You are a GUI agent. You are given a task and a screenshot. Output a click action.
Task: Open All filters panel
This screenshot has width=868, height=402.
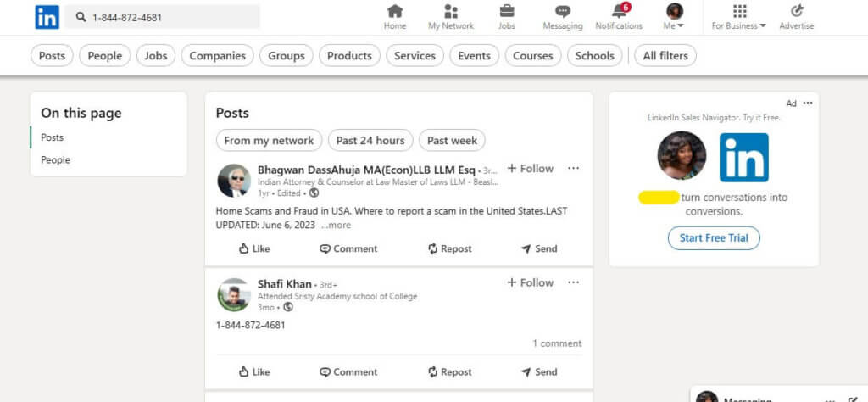coord(665,55)
